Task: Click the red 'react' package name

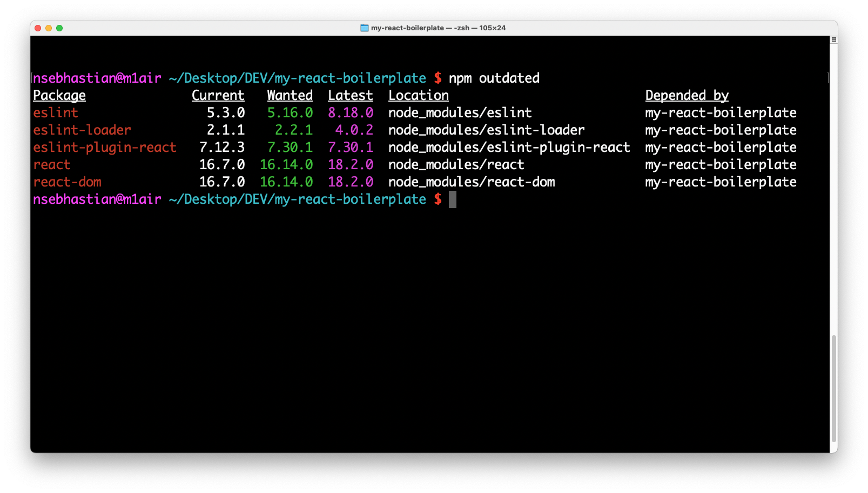Action: [52, 165]
